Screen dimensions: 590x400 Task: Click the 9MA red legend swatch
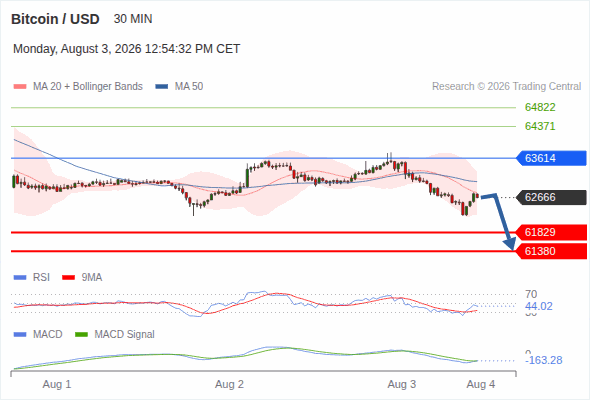point(68,278)
